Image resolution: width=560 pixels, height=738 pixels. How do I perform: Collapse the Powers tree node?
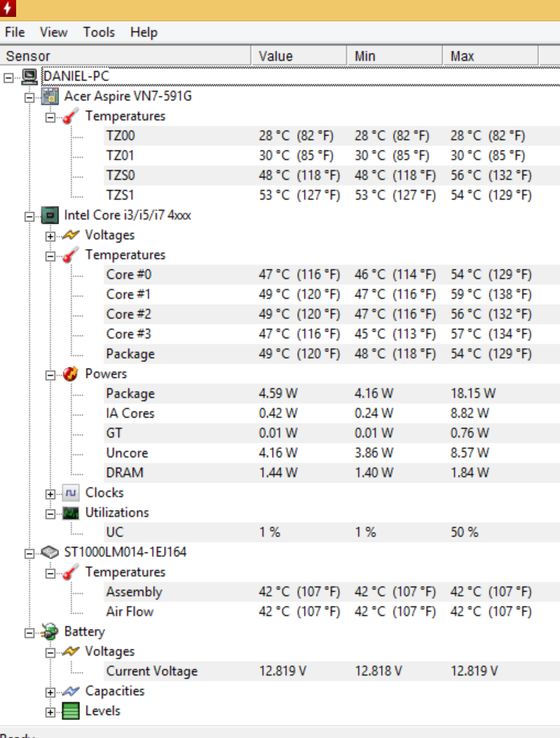(x=50, y=375)
